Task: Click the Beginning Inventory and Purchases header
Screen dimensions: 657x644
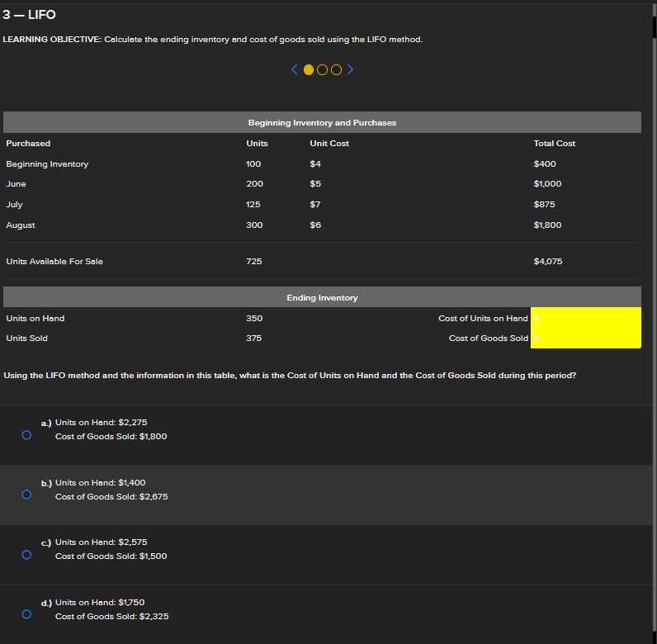Action: pyautogui.click(x=322, y=122)
